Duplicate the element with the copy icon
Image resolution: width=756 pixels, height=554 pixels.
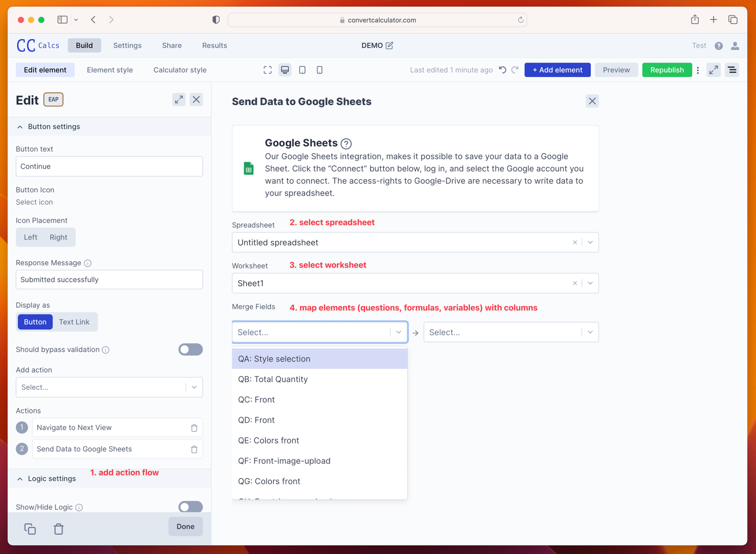click(30, 529)
